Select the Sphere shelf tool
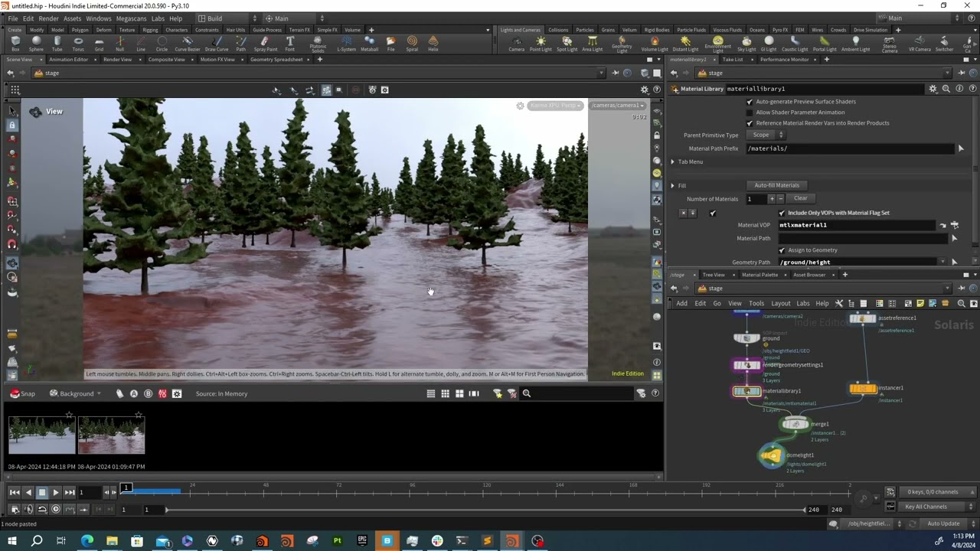Screen dimensions: 980x551 click(x=36, y=44)
